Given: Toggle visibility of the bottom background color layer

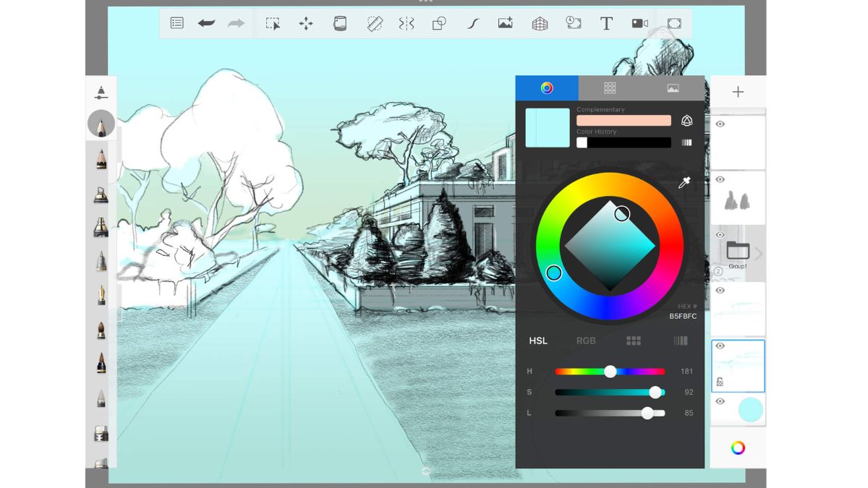Looking at the screenshot, I should pos(720,401).
